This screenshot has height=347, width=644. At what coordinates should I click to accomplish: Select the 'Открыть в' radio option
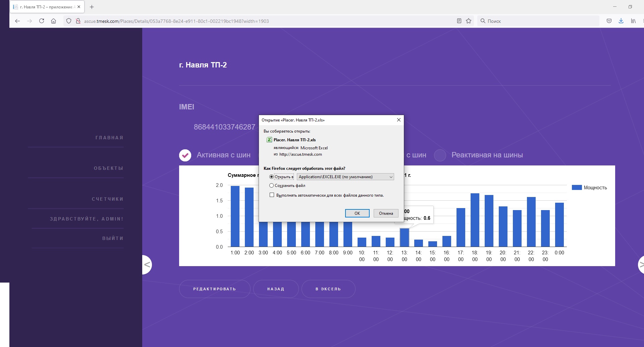(x=271, y=177)
